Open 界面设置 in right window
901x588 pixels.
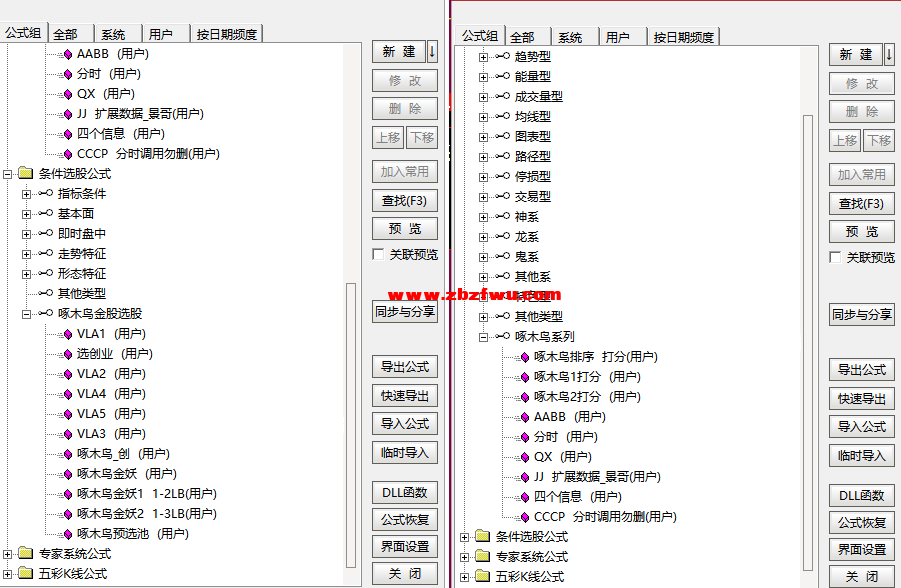[861, 549]
